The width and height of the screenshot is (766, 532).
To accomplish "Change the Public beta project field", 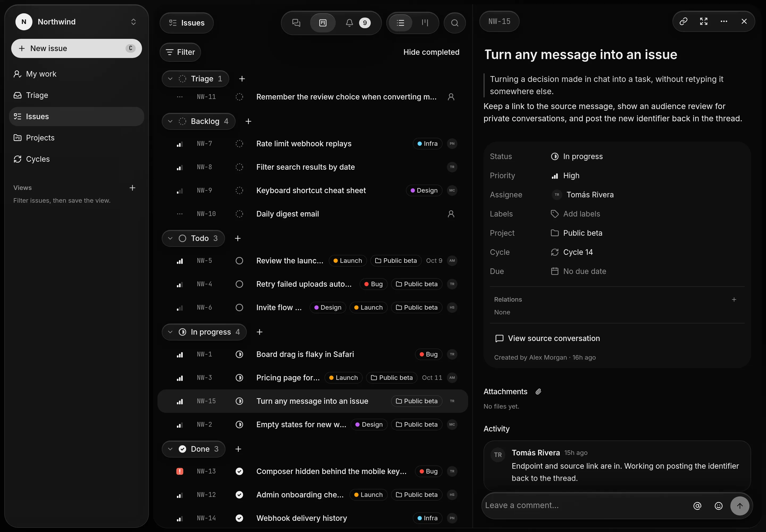I will point(576,233).
